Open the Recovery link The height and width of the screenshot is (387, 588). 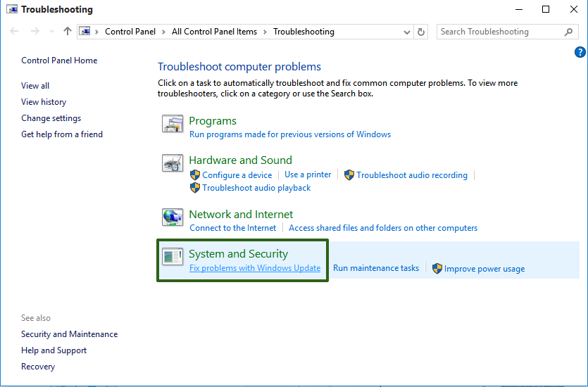[x=38, y=367]
